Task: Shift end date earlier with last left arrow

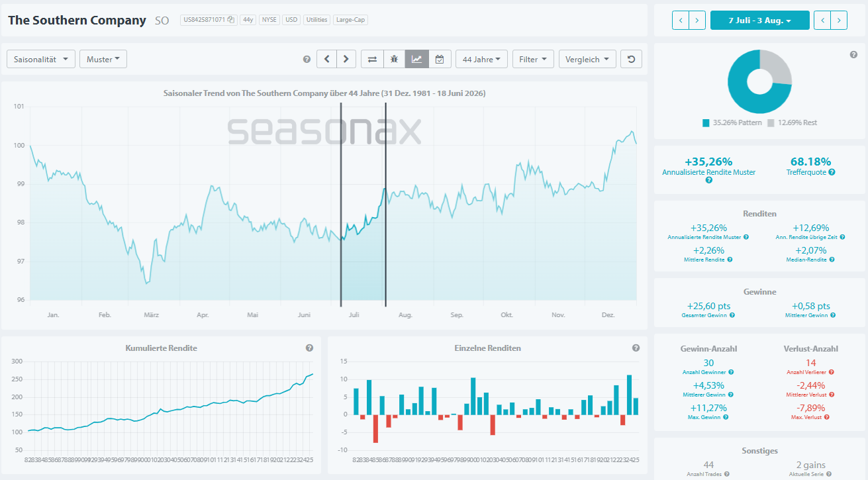Action: click(x=822, y=21)
